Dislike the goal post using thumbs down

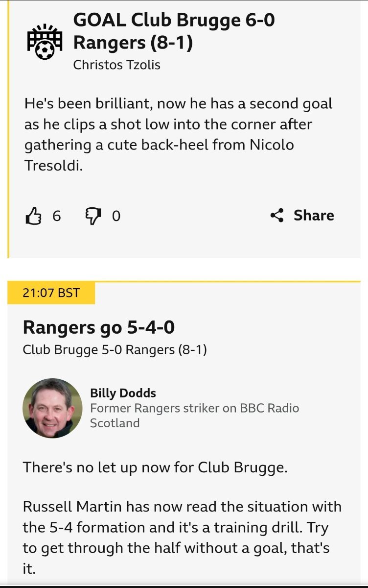[x=93, y=216]
